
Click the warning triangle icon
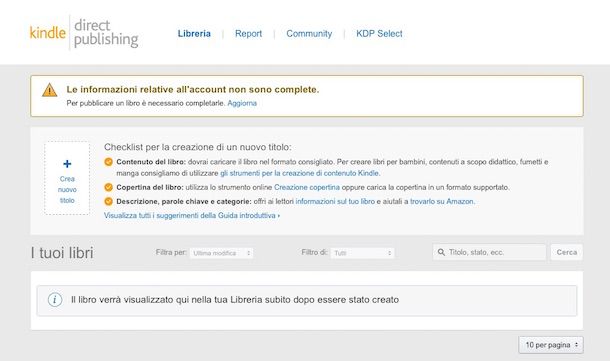[x=49, y=90]
